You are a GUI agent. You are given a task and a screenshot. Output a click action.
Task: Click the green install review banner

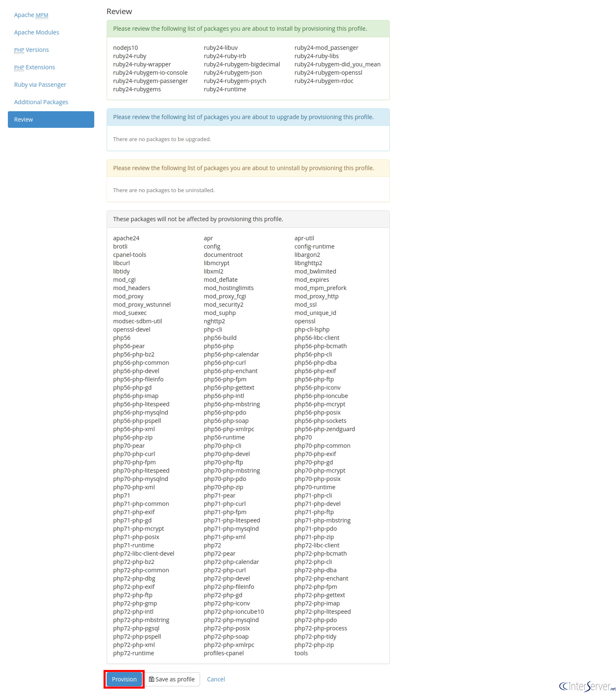(x=248, y=29)
